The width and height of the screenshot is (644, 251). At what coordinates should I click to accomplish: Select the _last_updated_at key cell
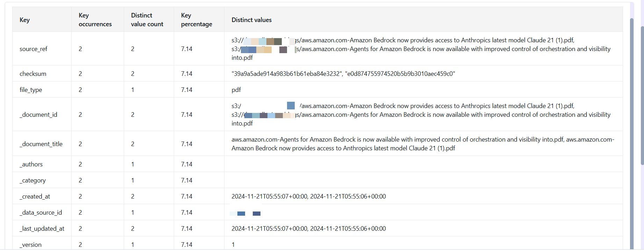pos(42,229)
